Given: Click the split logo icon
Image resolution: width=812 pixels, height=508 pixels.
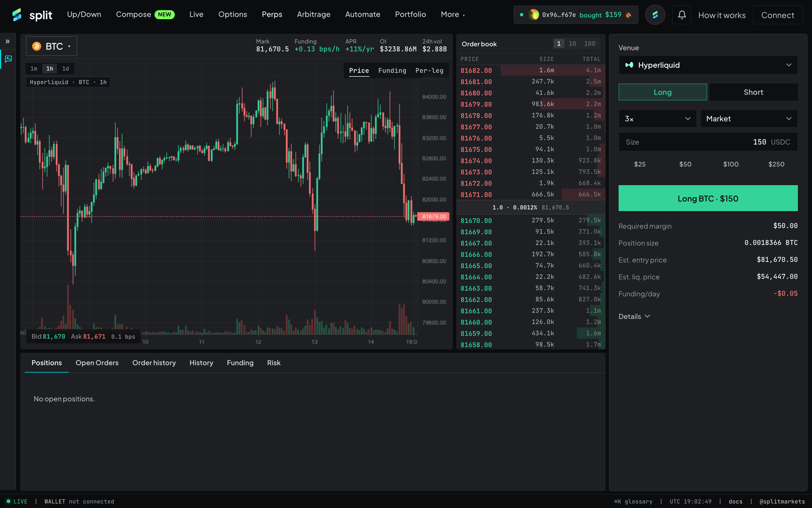Looking at the screenshot, I should click(x=17, y=15).
